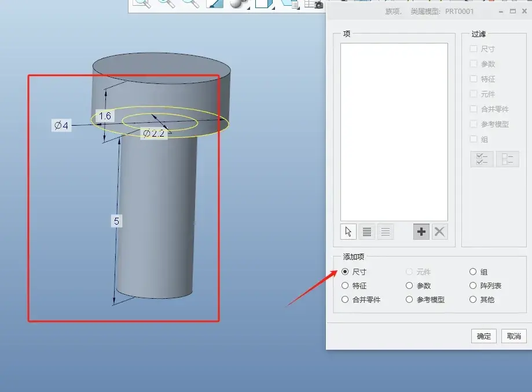
Task: Click the sparse lines list icon
Action: pos(385,232)
